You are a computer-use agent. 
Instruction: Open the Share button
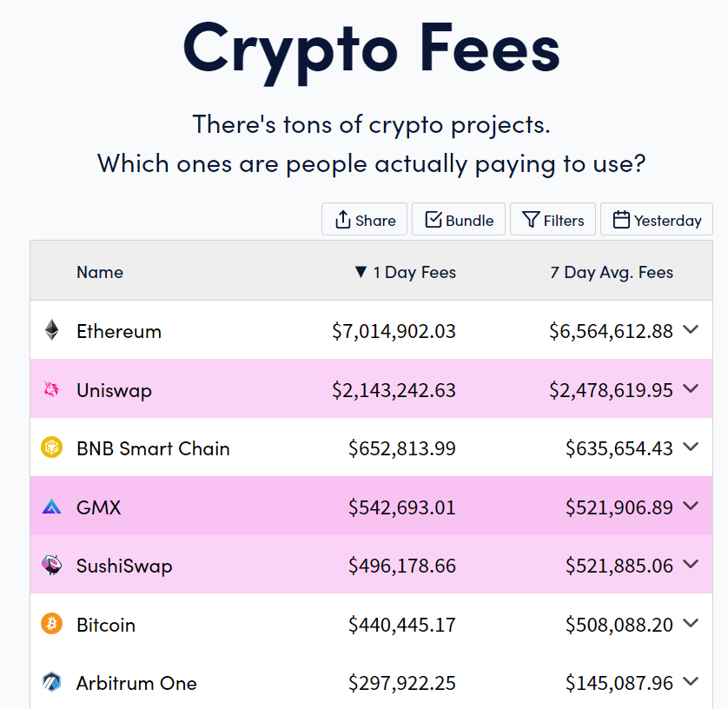pyautogui.click(x=365, y=219)
